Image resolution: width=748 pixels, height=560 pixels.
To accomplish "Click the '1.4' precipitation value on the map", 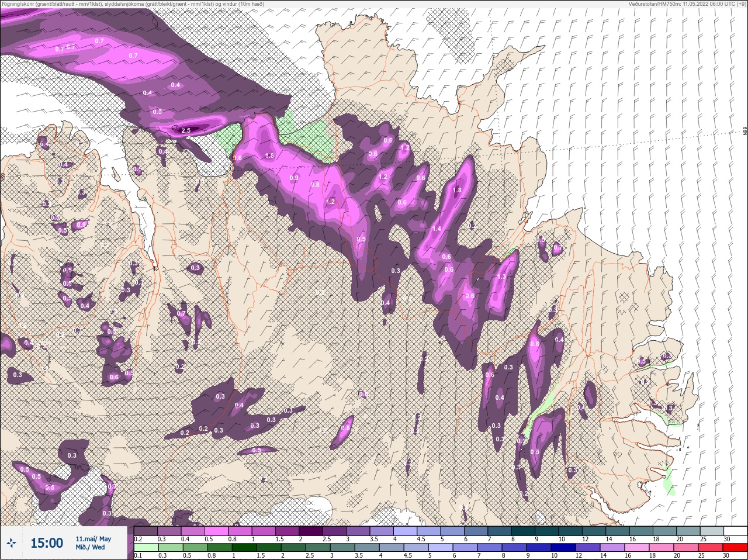I will point(437,229).
